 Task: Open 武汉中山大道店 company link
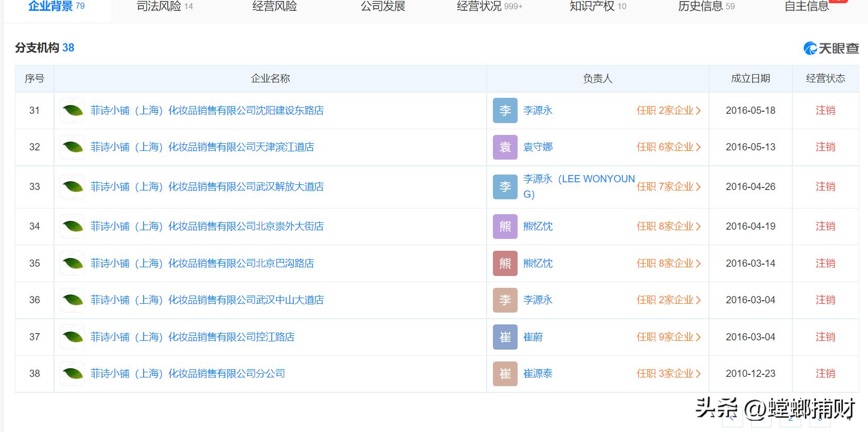(207, 300)
